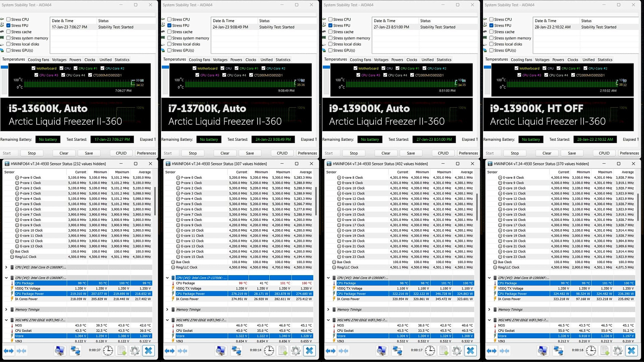Open settings gear in HWiNFO 370 values hidden window
Image resolution: width=644 pixels, height=362 pixels.
click(618, 351)
